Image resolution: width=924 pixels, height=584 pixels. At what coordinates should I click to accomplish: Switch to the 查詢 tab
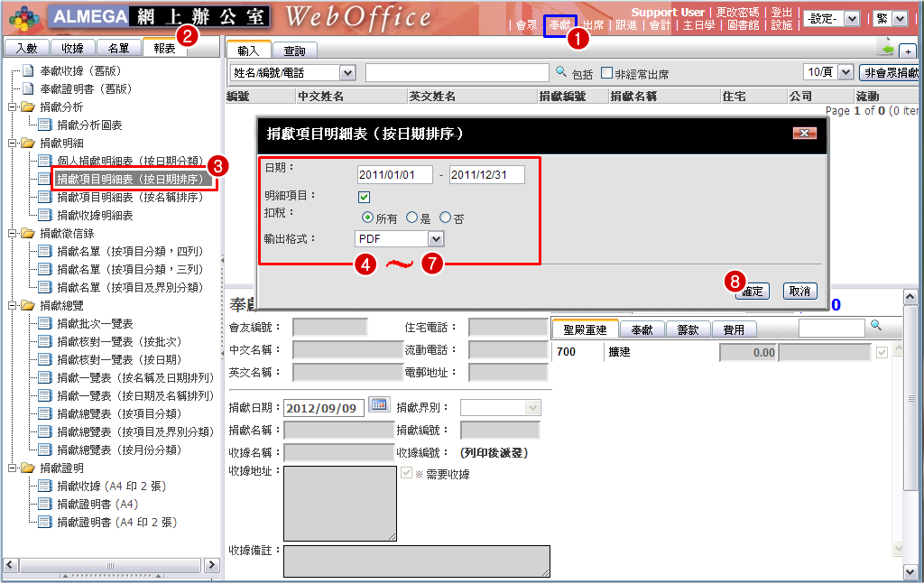294,51
